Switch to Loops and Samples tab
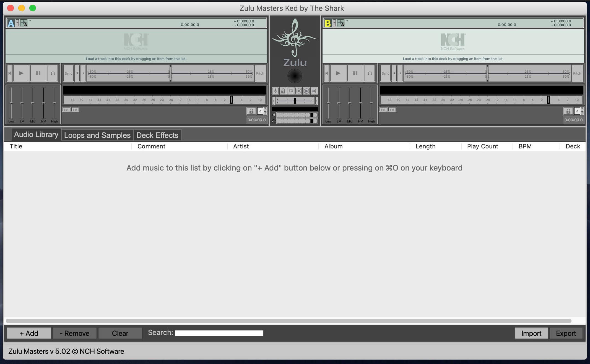Image resolution: width=590 pixels, height=364 pixels. [97, 135]
